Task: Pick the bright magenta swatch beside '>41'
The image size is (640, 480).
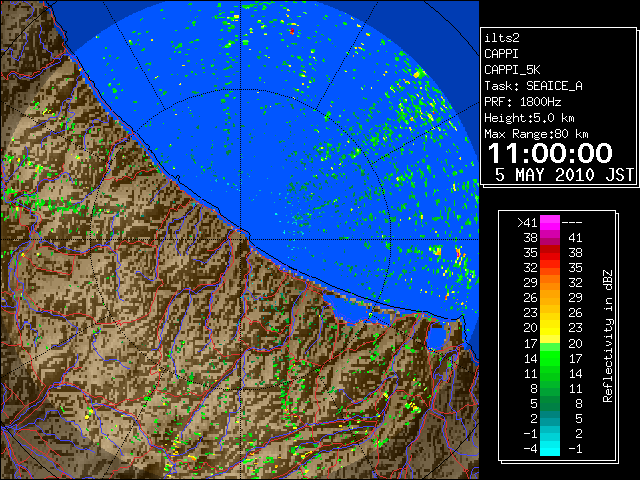Action: (550, 222)
